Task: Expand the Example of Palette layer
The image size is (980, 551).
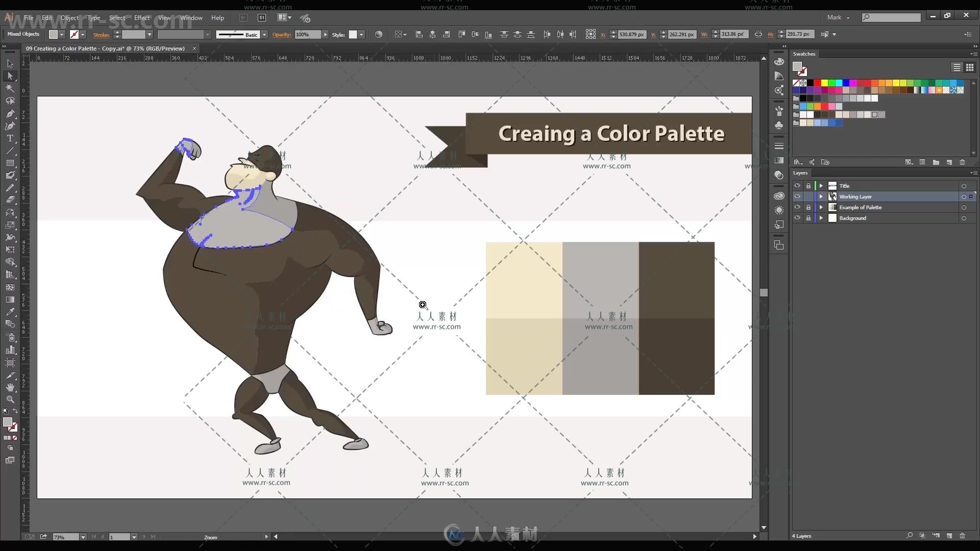Action: pos(820,207)
